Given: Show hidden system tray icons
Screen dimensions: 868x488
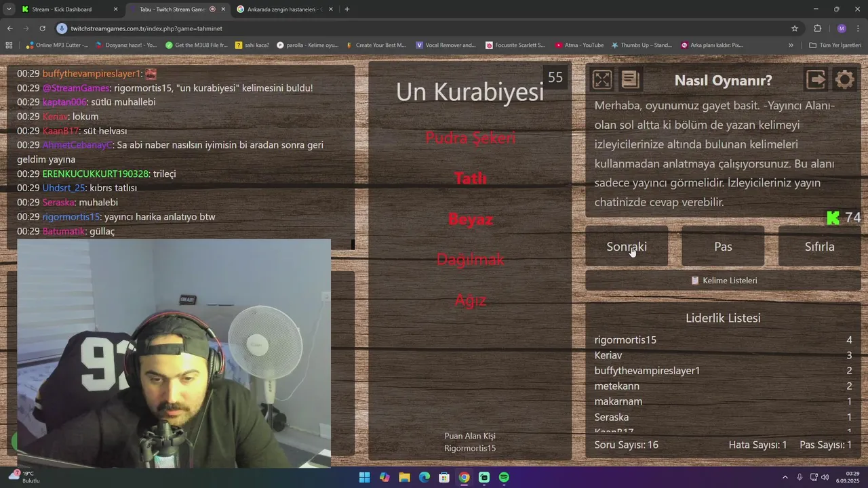Looking at the screenshot, I should (x=785, y=477).
